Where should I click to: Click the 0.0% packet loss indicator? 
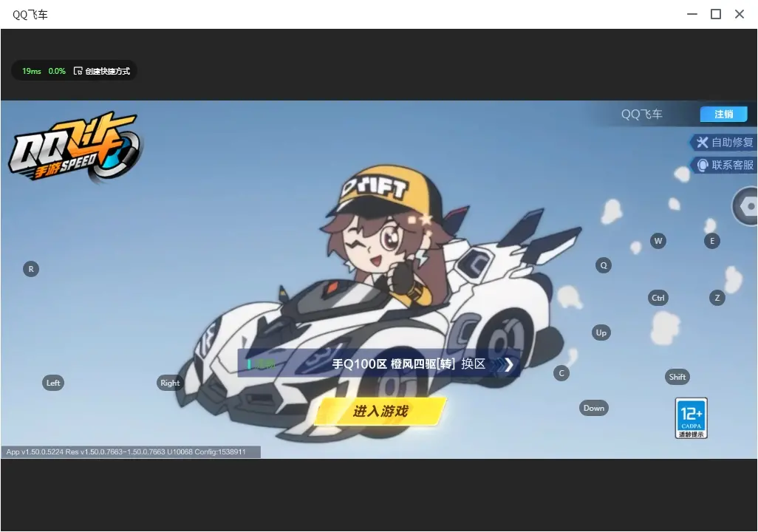pos(57,71)
